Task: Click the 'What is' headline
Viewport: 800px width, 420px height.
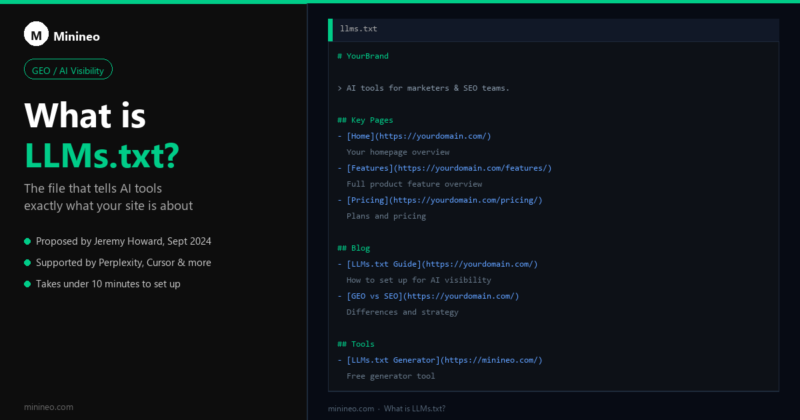Action: point(85,115)
